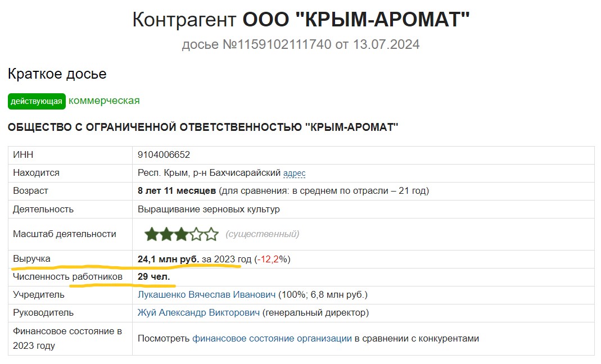Click the ИНН number 9104006652
The image size is (601, 364).
click(x=164, y=155)
